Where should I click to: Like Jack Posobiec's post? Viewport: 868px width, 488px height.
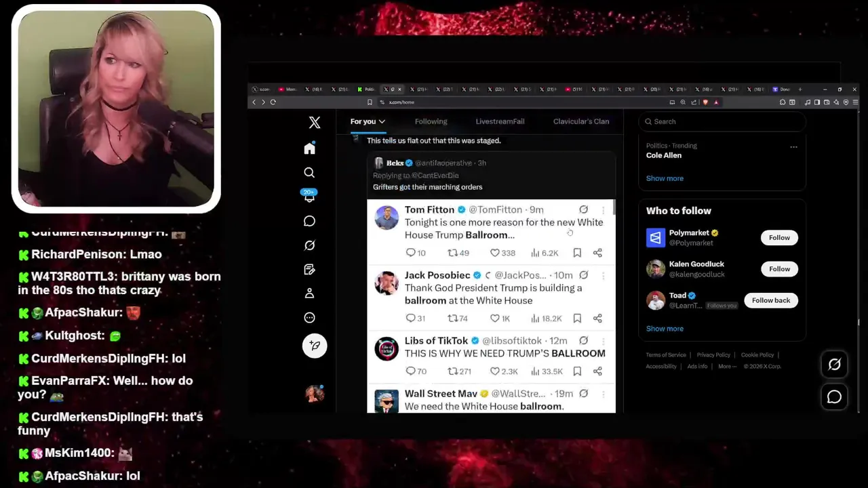[x=500, y=319]
